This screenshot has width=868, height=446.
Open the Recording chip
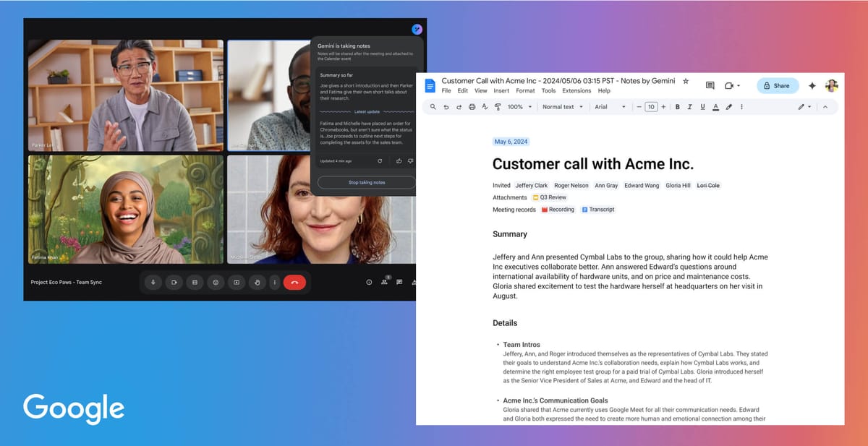[x=558, y=210]
